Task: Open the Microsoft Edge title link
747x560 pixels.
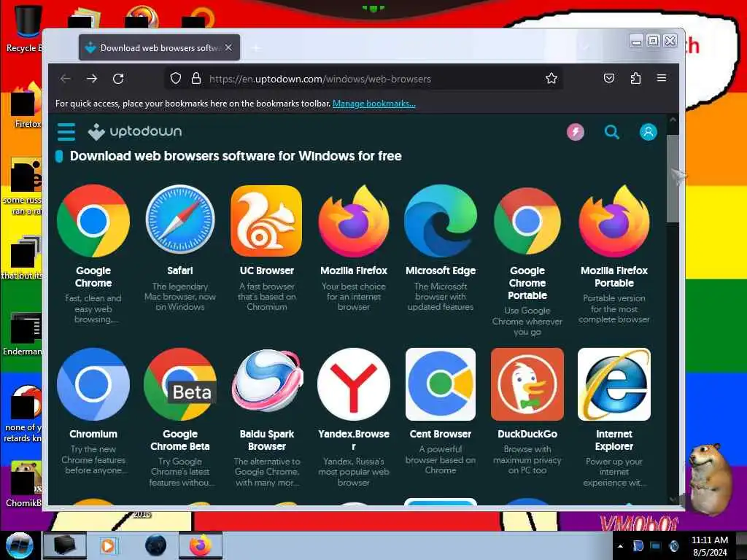Action: click(x=441, y=271)
